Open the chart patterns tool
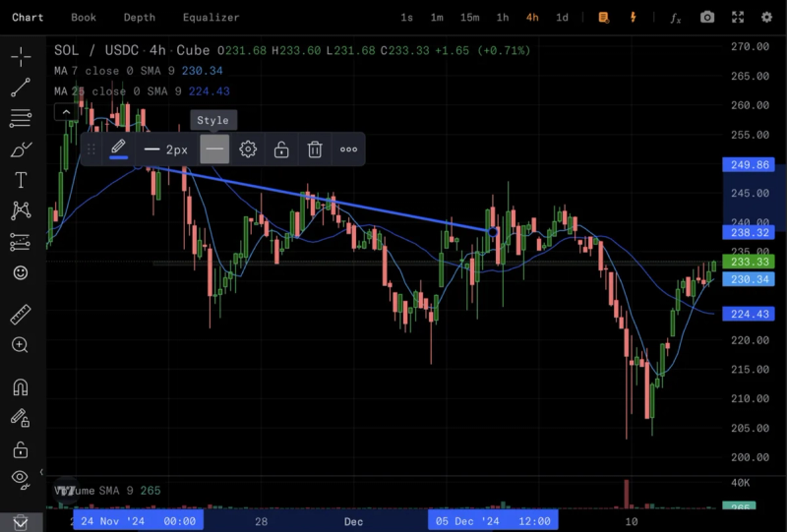Viewport: 787px width, 532px height. point(21,210)
